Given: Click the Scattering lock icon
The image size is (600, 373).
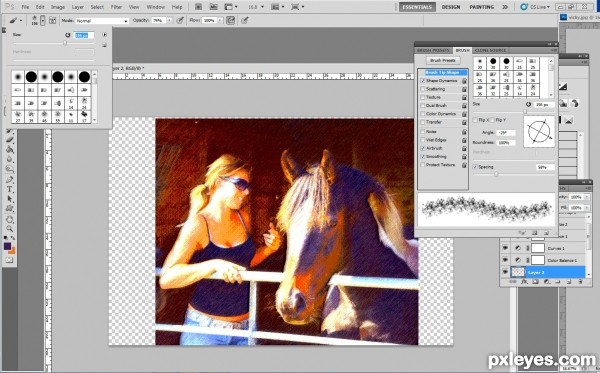Looking at the screenshot, I should point(464,89).
